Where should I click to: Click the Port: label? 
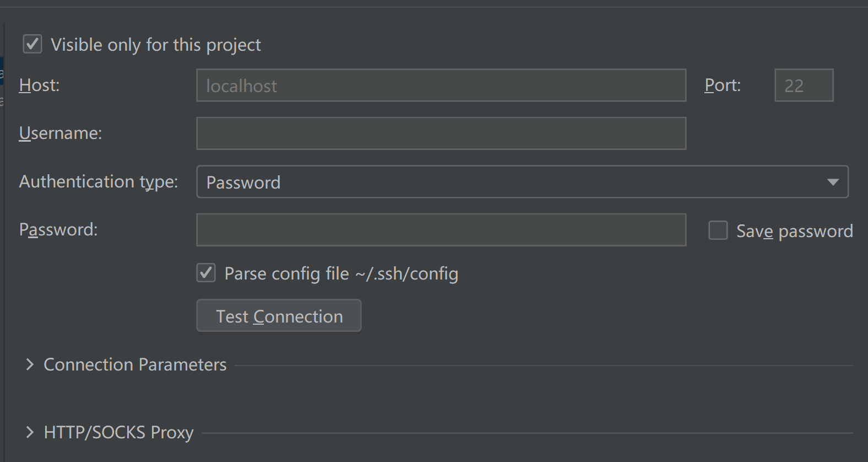click(x=722, y=85)
